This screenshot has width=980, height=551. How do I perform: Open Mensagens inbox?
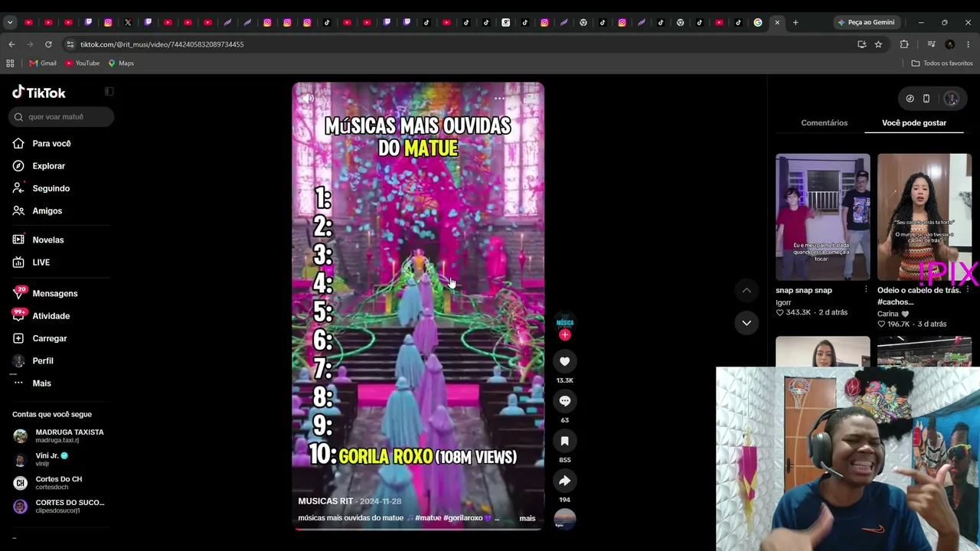pos(54,294)
